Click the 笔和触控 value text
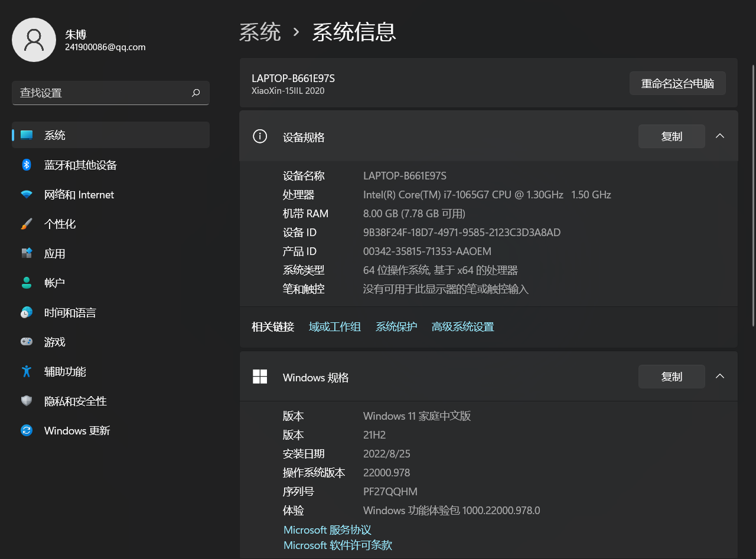Screen dimensions: 756x559 [x=445, y=289]
